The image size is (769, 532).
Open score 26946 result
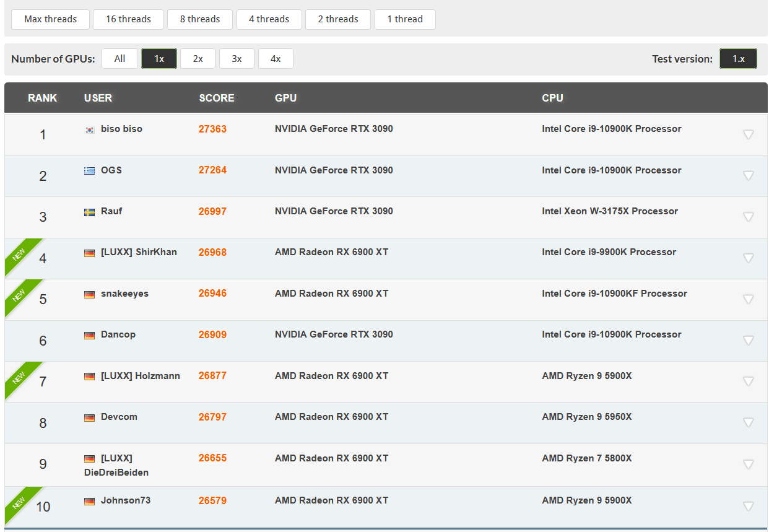[x=212, y=294]
